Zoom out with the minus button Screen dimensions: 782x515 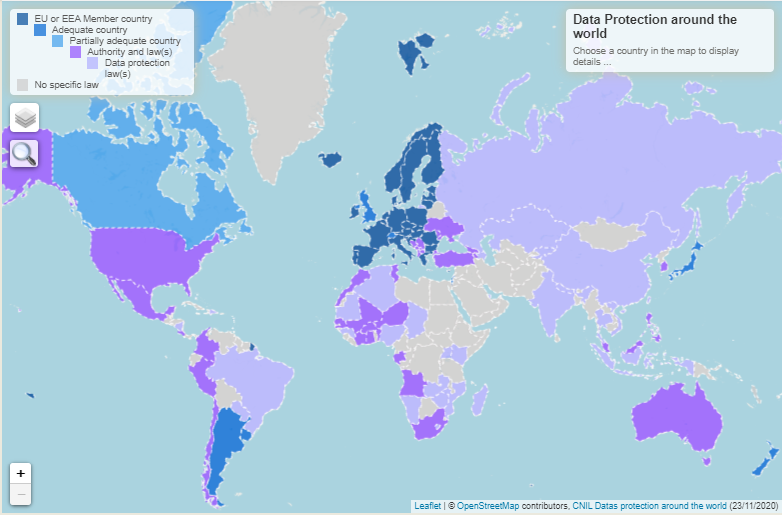(20, 494)
